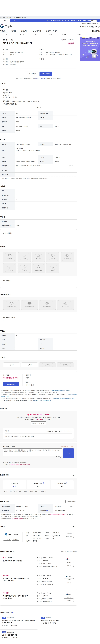Toggle the 관심정보 등록 heart button
This screenshot has width=100, height=644.
tap(32, 74)
